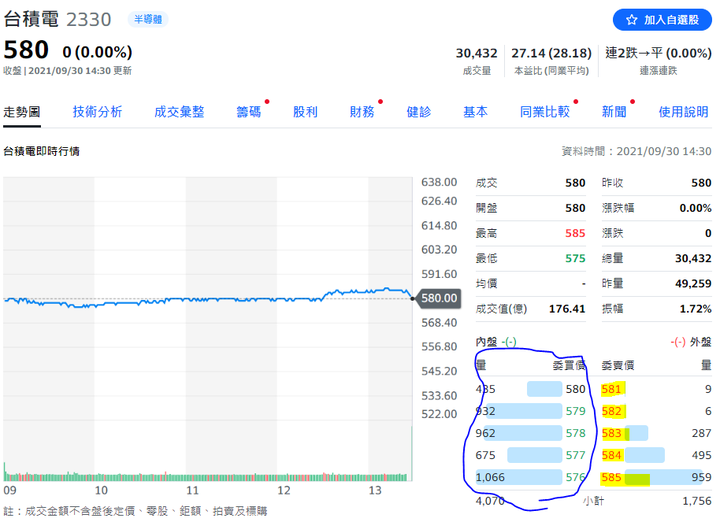The height and width of the screenshot is (522, 720).
Task: Click the ask subtotal 1,756
Action: 697,501
